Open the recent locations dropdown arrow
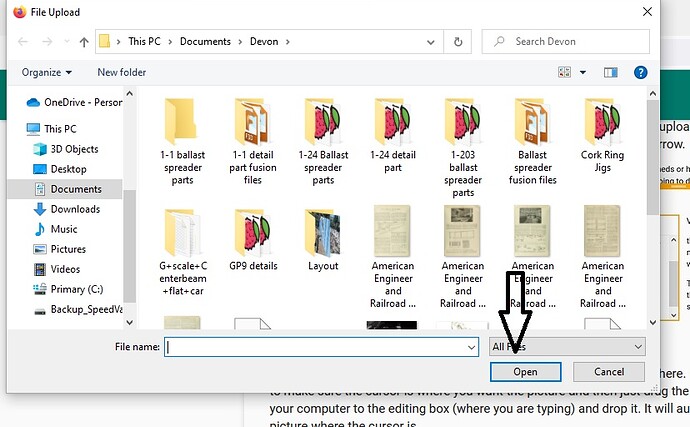Viewport: 690px width, 427px height. coord(67,42)
